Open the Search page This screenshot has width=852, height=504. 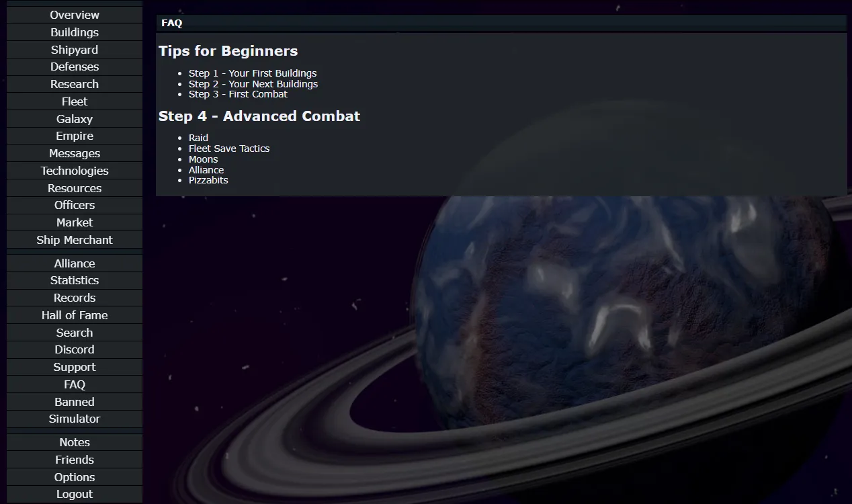(x=75, y=333)
